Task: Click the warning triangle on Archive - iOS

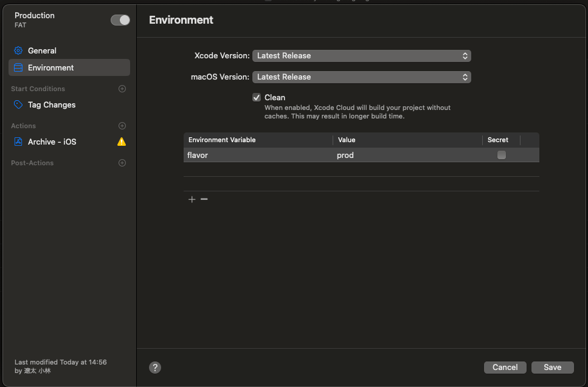Action: 122,142
